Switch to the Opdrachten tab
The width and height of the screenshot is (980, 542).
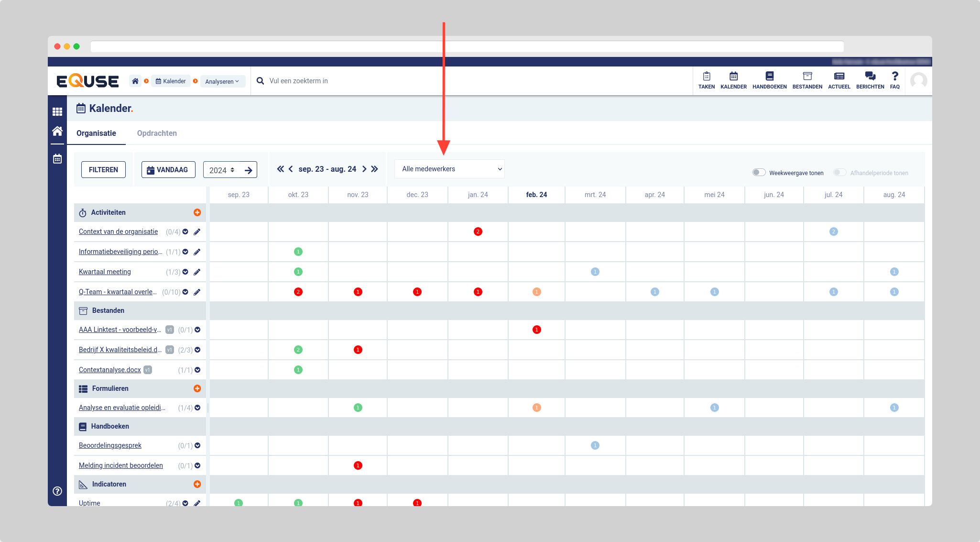[157, 133]
